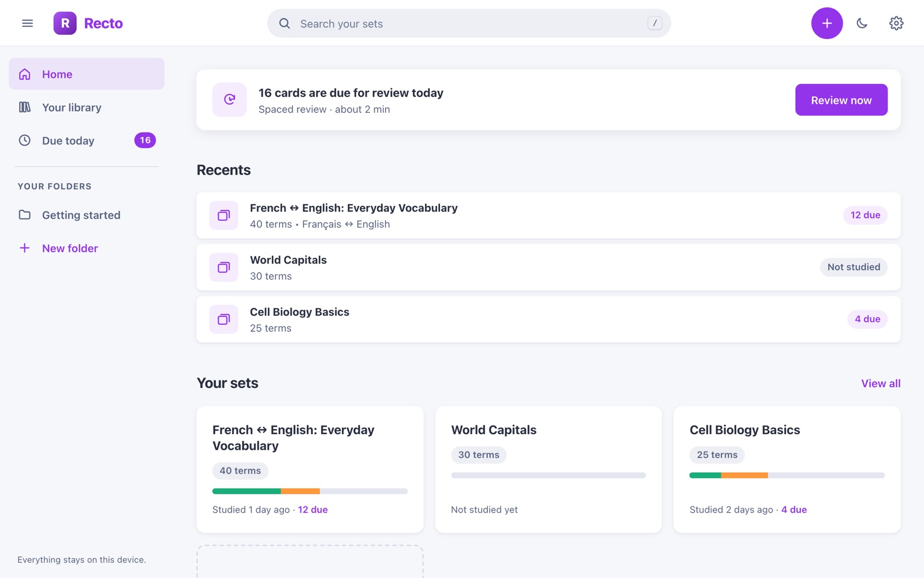Open the hamburger menu

click(27, 23)
